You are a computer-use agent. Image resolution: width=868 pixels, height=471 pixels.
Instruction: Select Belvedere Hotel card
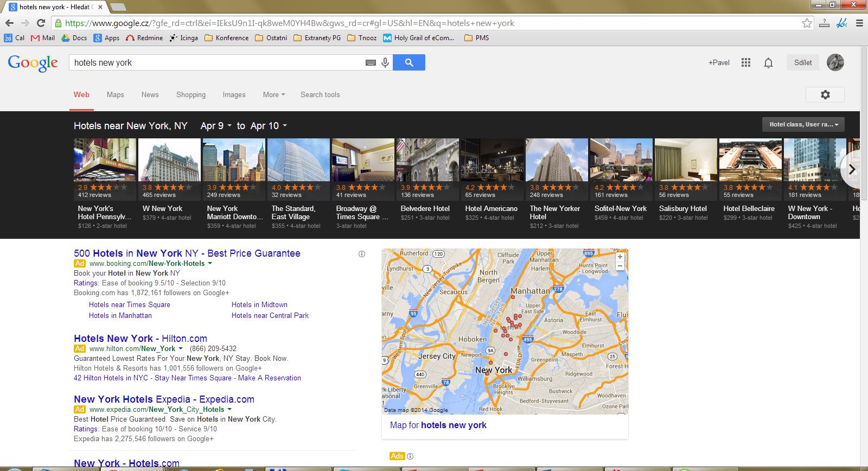427,184
